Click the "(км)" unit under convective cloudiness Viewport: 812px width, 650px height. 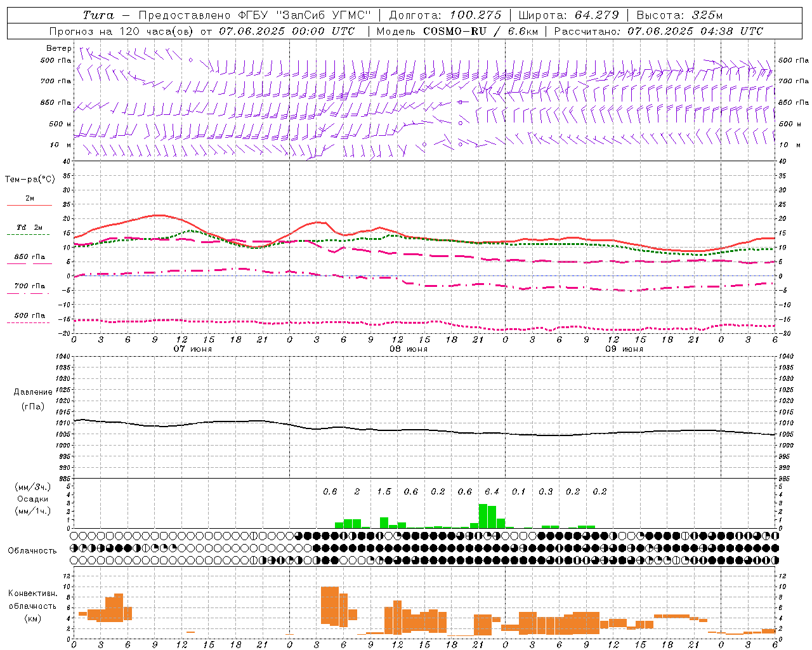click(x=33, y=618)
